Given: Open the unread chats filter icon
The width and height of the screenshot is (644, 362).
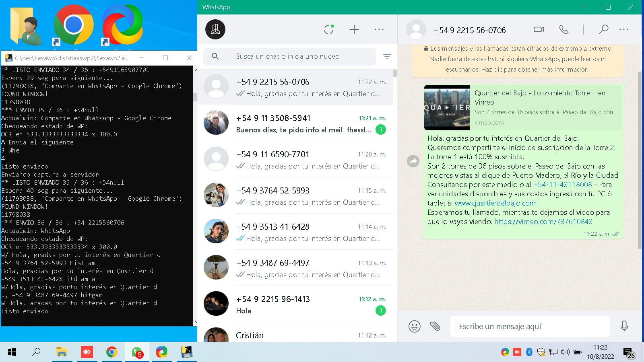Looking at the screenshot, I should coord(387,57).
